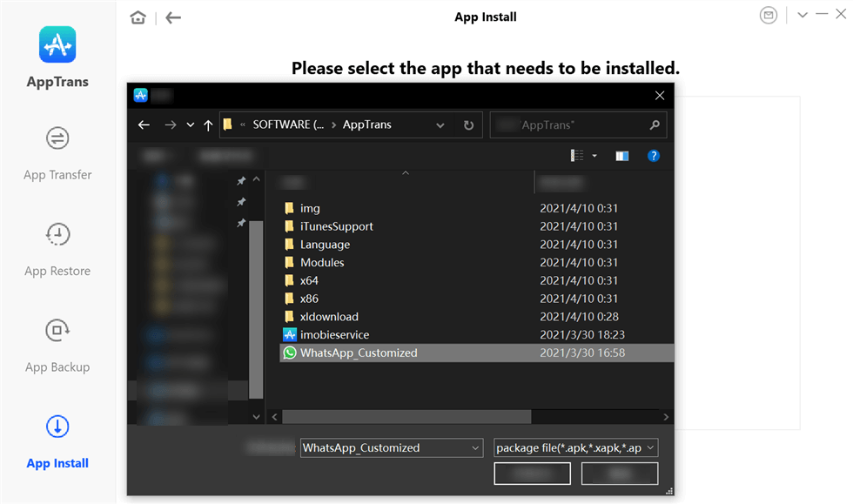Click the file name combo box
The image size is (853, 504).
(x=391, y=447)
